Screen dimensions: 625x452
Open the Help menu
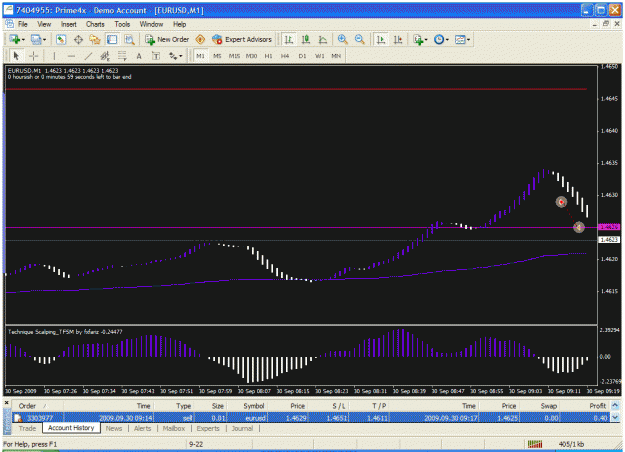pyautogui.click(x=179, y=24)
